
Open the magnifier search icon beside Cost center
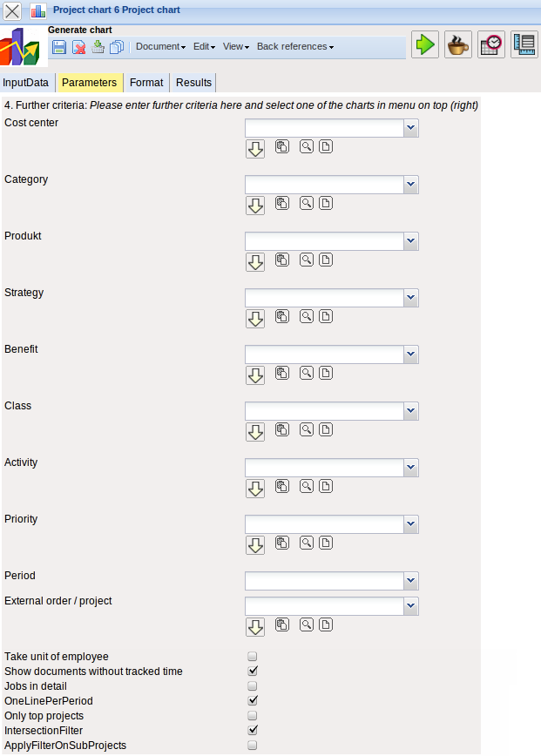305,146
